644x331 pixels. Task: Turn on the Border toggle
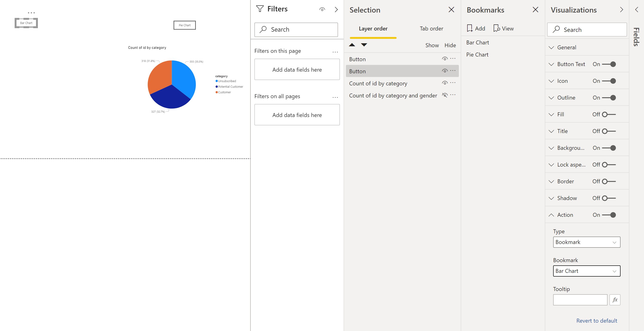pos(609,181)
